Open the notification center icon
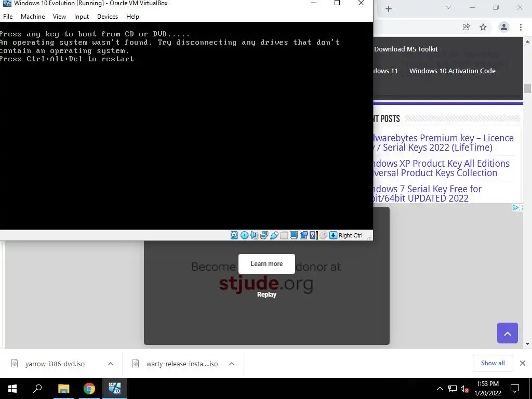The height and width of the screenshot is (399, 532). (515, 389)
